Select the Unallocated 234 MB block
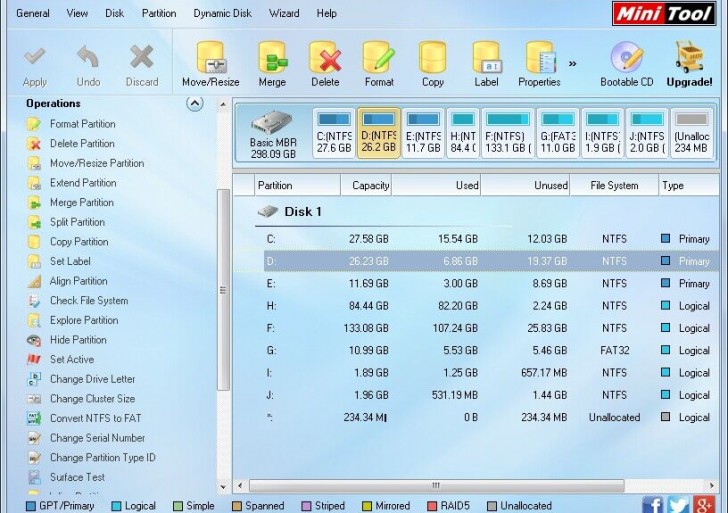Viewport: 728px width, 513px height. pyautogui.click(x=691, y=134)
